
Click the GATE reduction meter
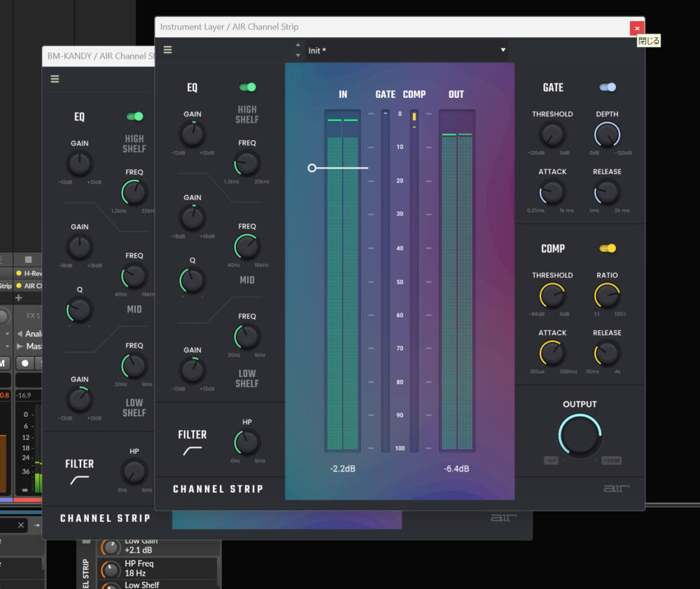[x=385, y=281]
